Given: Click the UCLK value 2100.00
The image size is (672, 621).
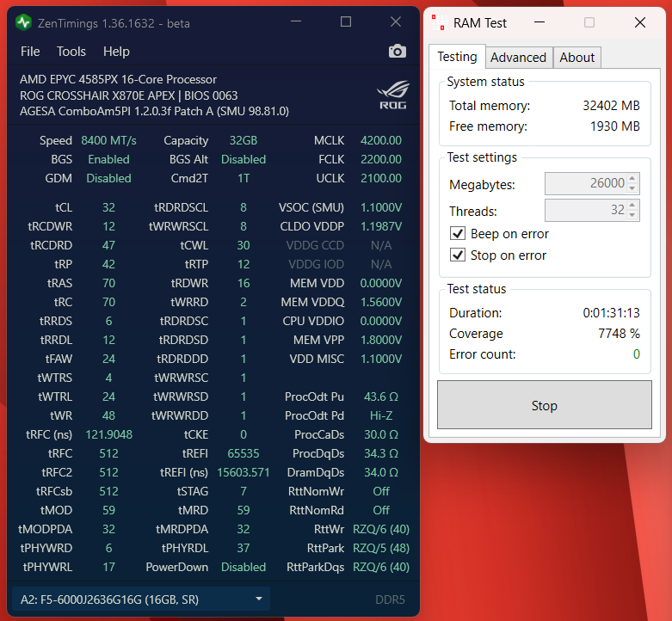Looking at the screenshot, I should 381,178.
